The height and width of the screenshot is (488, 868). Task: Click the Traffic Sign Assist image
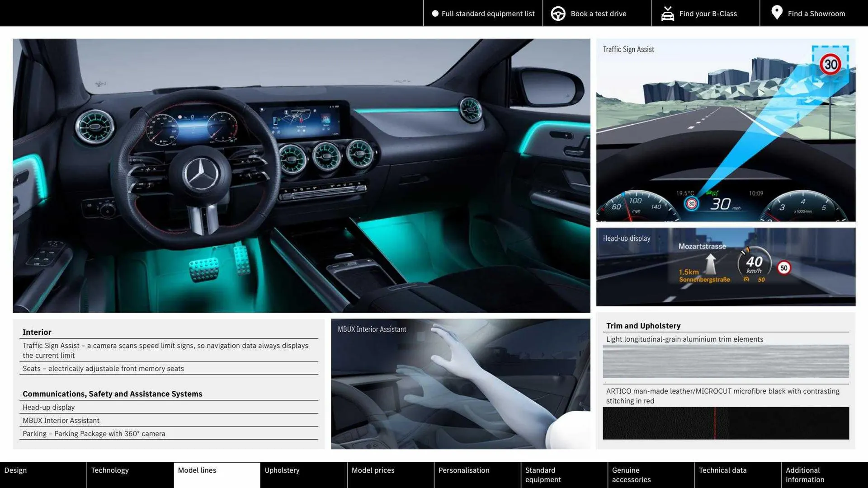(726, 130)
